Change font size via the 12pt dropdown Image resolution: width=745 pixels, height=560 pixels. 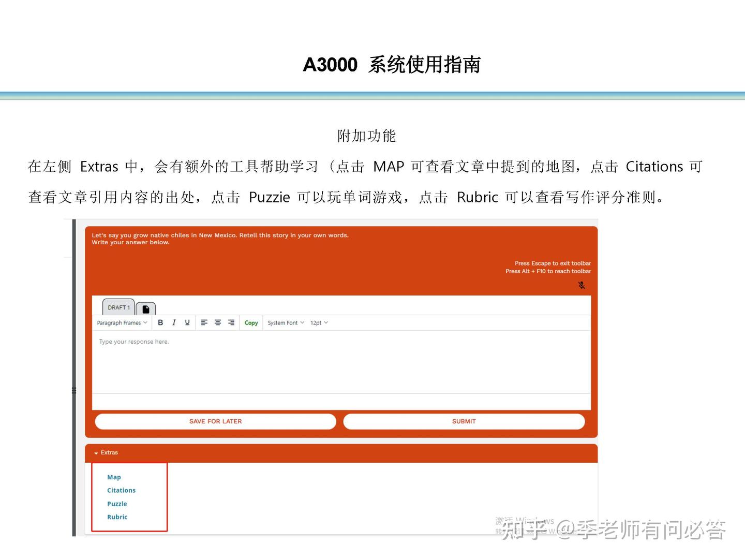[x=318, y=322]
